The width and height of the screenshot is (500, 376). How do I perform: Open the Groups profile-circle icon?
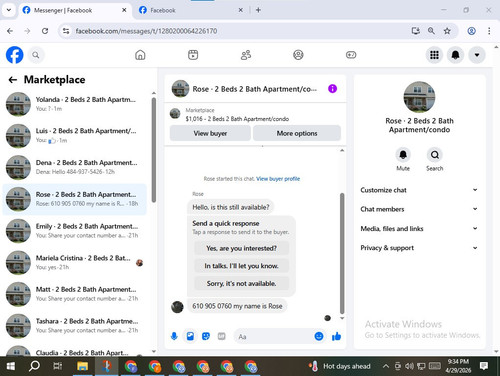point(298,55)
